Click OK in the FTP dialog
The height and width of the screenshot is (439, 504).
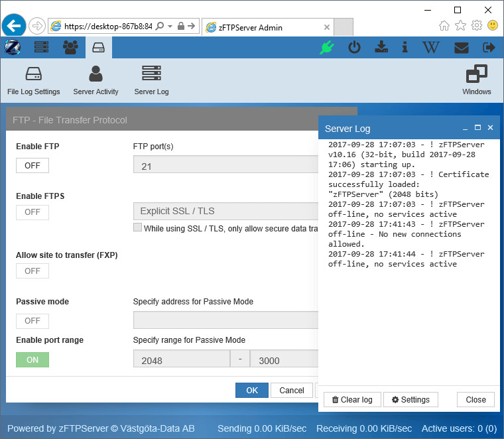pos(252,390)
